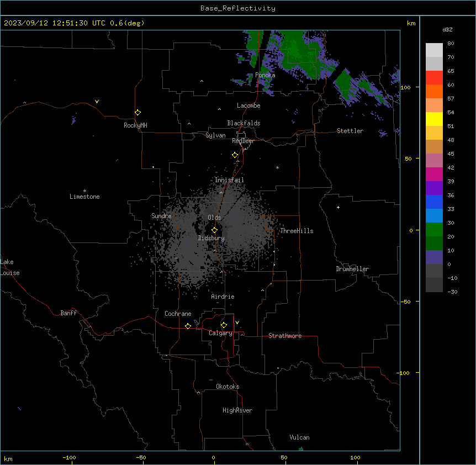Click the Cochrane label
The width and height of the screenshot is (476, 465).
[x=178, y=314]
